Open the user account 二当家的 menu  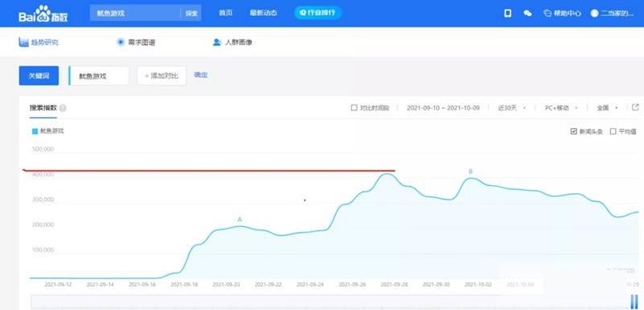pos(612,13)
